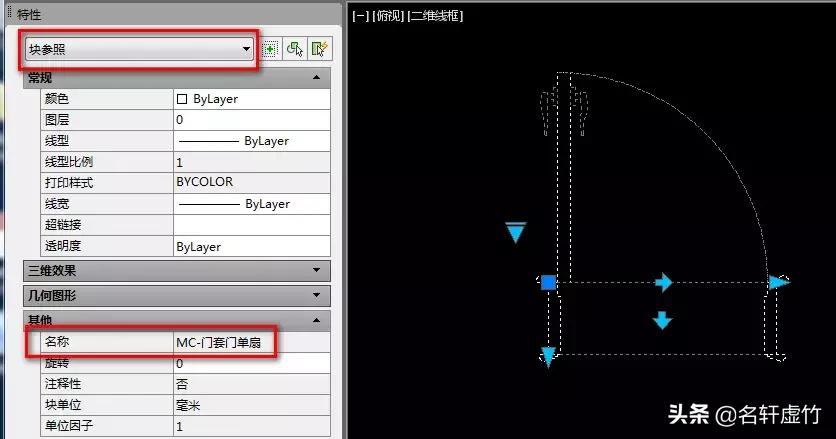Edit the 线型比例 value field
Image resolution: width=836 pixels, height=439 pixels.
point(252,162)
